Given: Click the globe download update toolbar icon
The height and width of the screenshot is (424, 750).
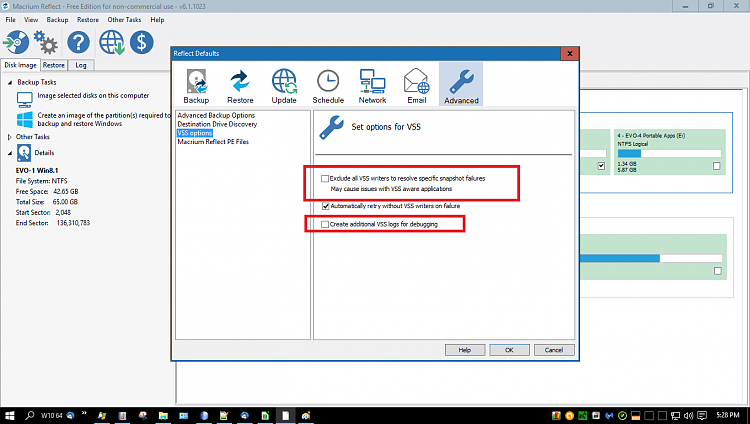Looking at the screenshot, I should (112, 42).
